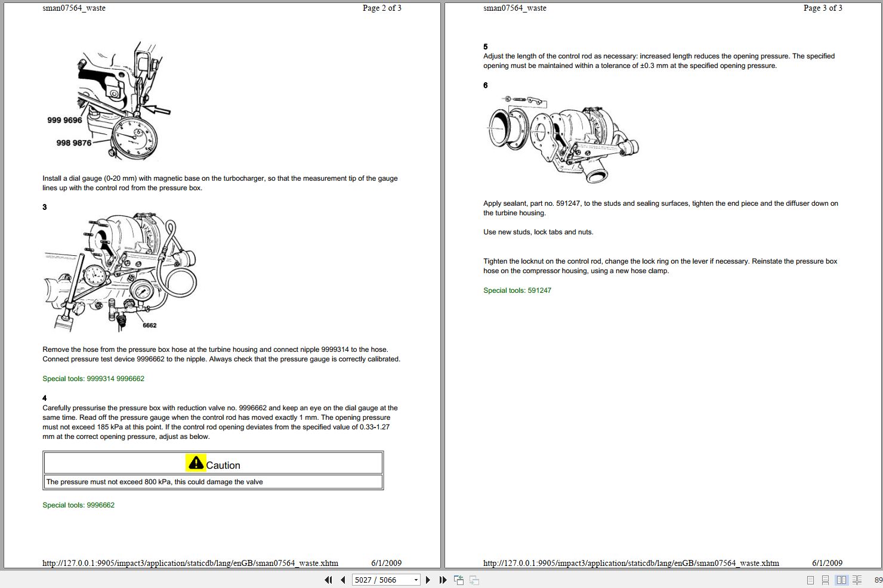
Task: Click 'The pressure must not exceed 800 kPa' warning
Action: 155,482
